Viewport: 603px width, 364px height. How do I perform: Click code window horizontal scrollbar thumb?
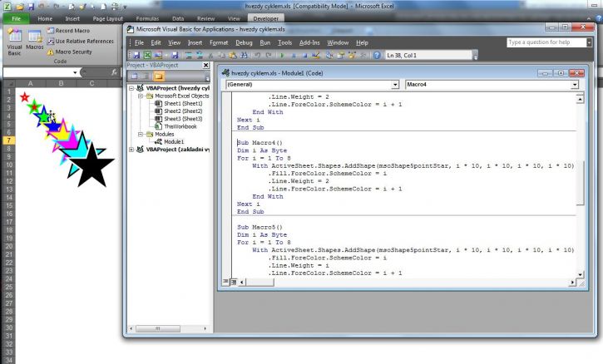coord(260,282)
